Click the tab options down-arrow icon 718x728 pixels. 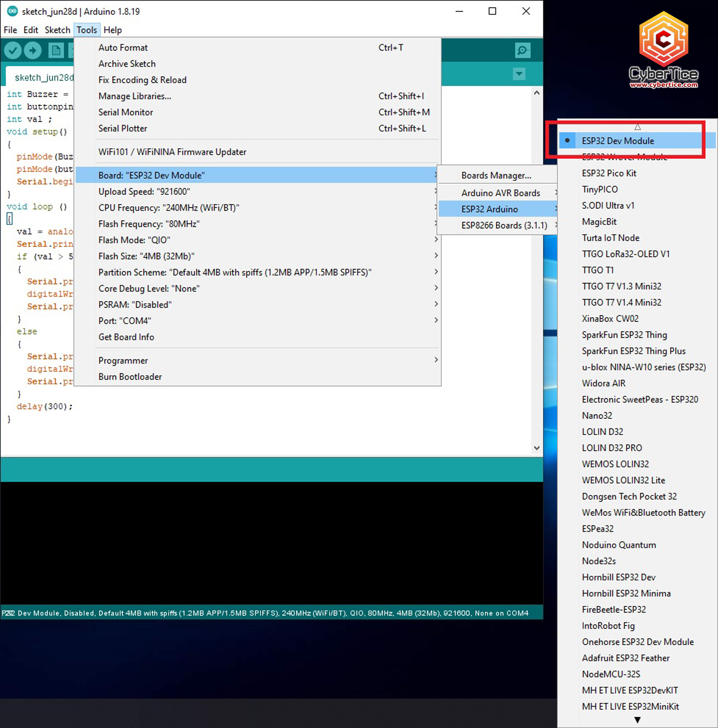[x=519, y=74]
